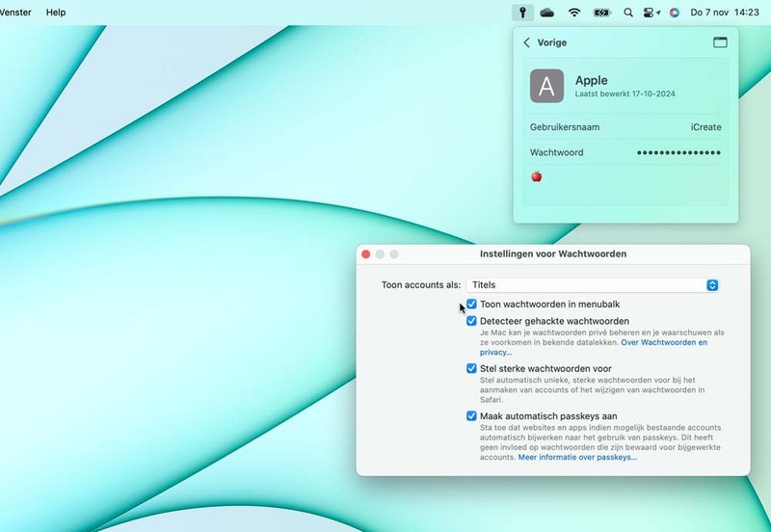Uncheck Stel sterke wachtwoorden voor

coord(471,368)
